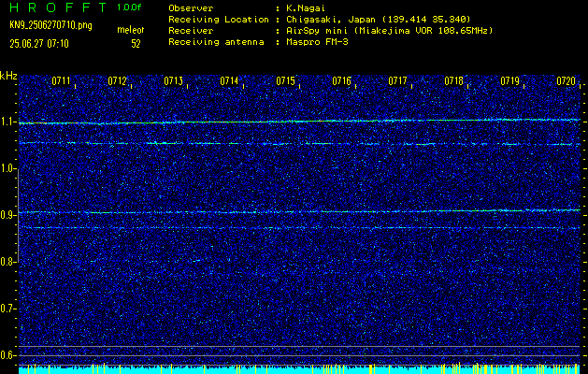
Task: Click the Receiver field label
Action: [191, 31]
